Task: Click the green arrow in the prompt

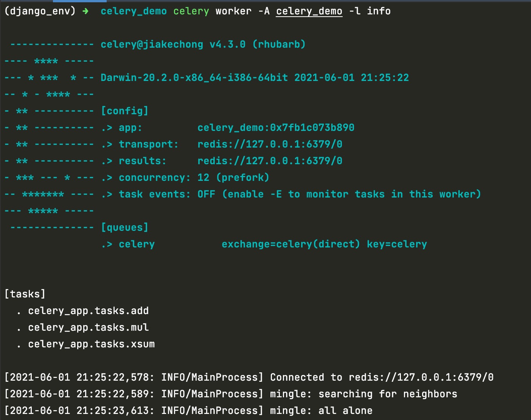Action: click(x=85, y=11)
